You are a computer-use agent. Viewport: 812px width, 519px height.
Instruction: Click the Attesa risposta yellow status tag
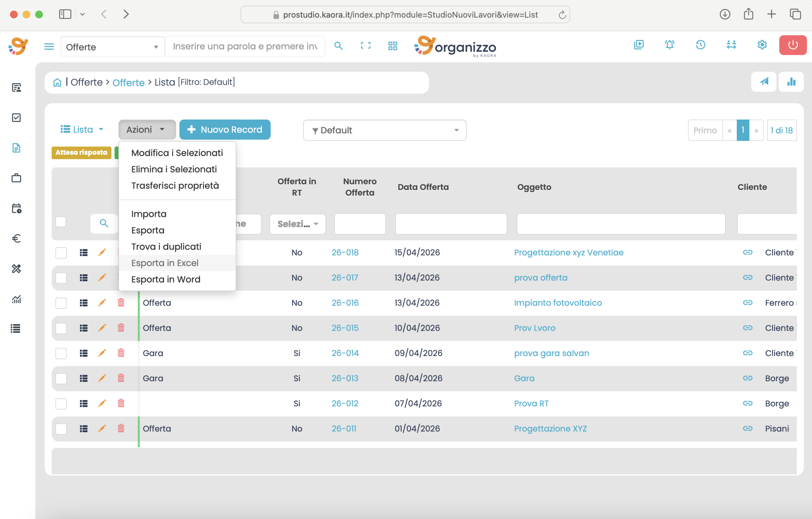click(x=81, y=152)
